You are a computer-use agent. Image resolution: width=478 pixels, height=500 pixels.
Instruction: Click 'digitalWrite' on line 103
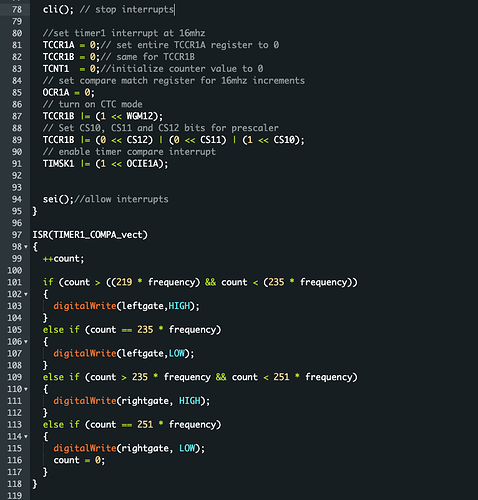(x=85, y=306)
